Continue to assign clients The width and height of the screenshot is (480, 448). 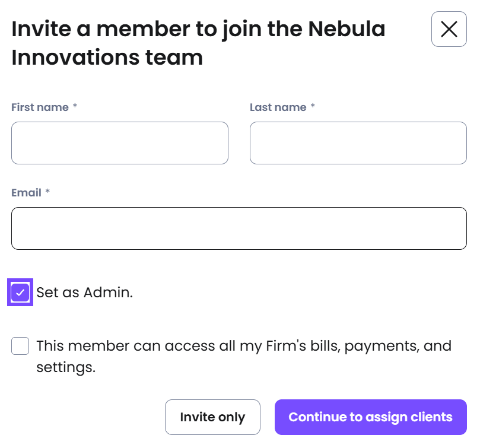tap(370, 417)
